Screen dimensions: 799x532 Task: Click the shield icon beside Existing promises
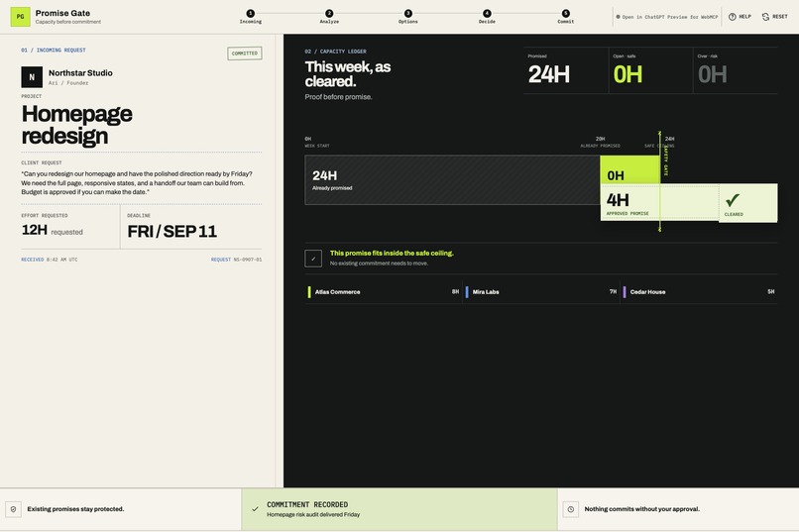pos(13,509)
